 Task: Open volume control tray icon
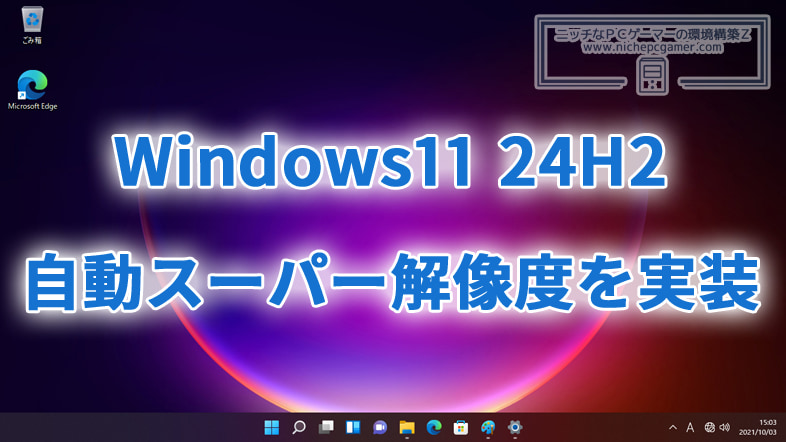point(724,427)
